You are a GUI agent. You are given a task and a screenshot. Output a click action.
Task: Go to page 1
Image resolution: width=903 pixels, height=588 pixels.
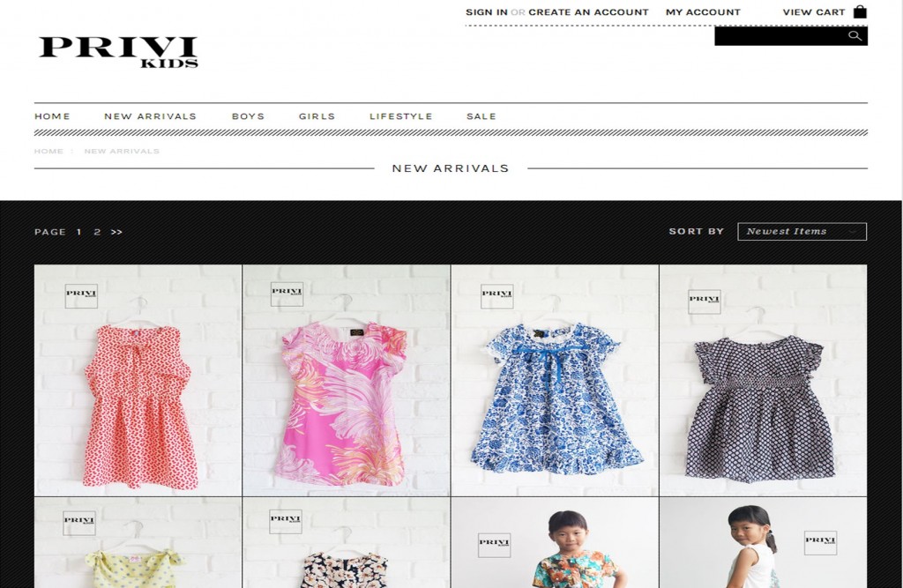[78, 232]
